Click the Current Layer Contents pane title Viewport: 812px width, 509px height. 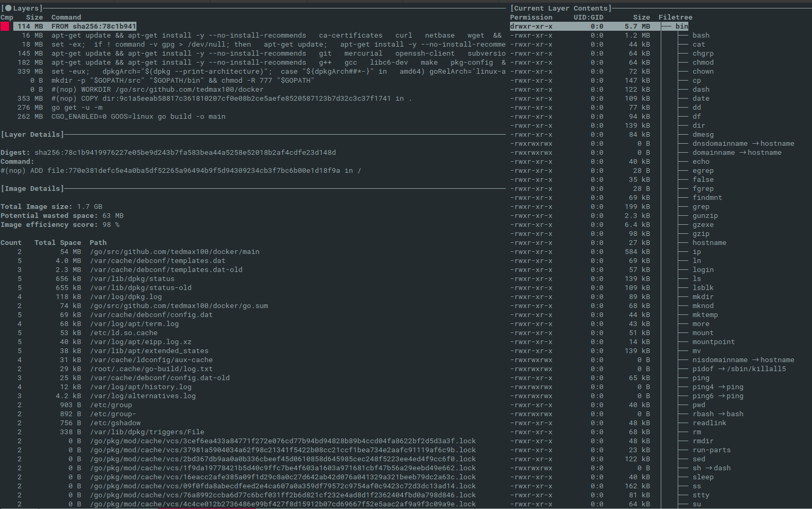pos(560,8)
